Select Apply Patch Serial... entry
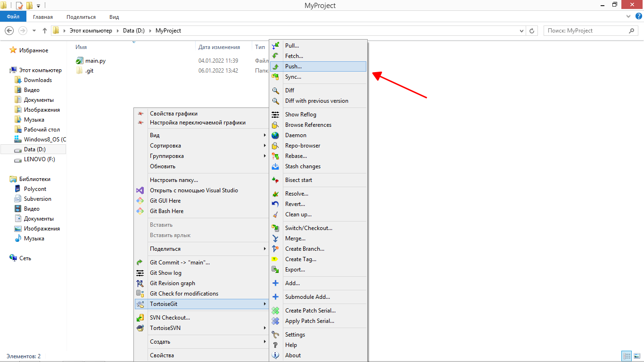The image size is (644, 362). pos(318,321)
